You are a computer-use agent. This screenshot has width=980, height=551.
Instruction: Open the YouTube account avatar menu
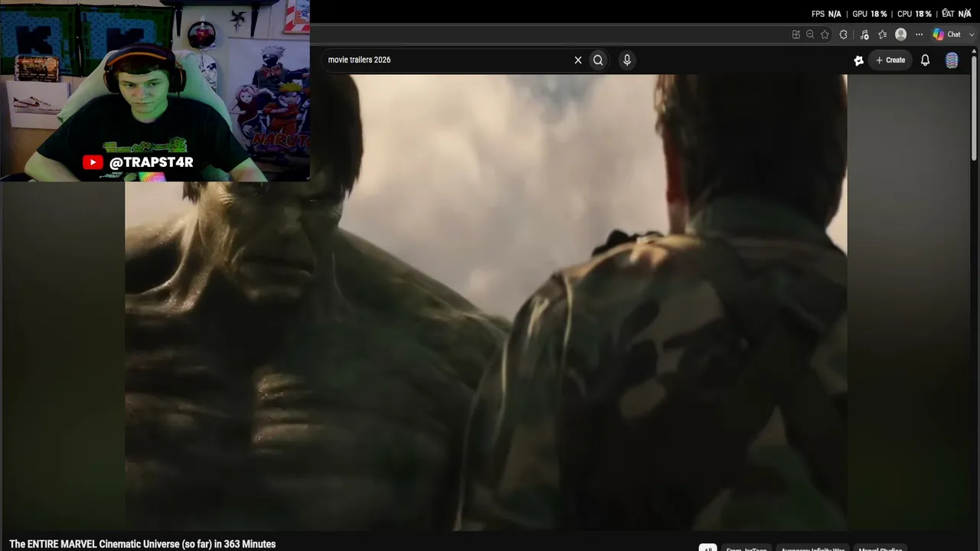click(952, 60)
